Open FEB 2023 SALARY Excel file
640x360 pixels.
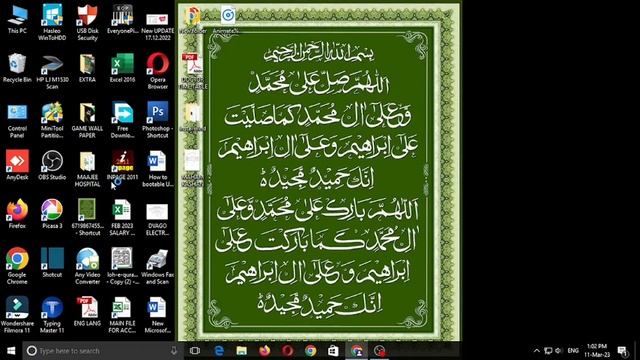click(122, 217)
